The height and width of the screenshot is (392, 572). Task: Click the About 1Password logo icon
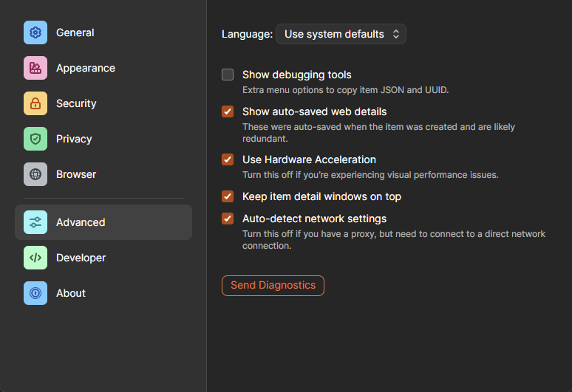tap(35, 293)
